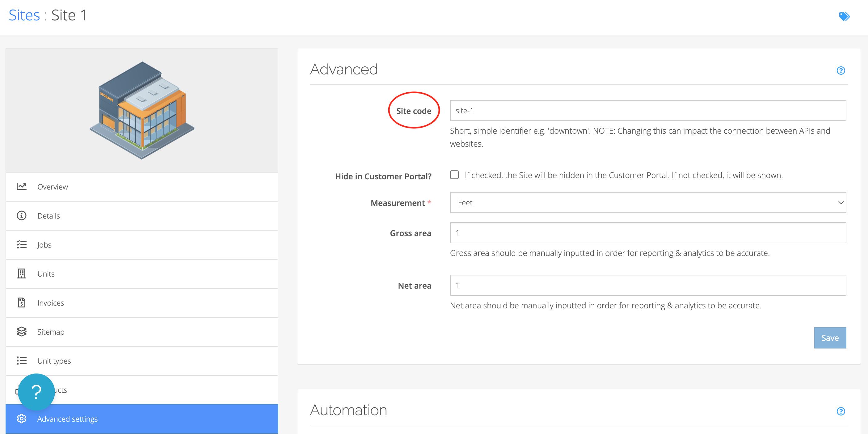Image resolution: width=868 pixels, height=434 pixels.
Task: Expand the Measurement dropdown showing Feet
Action: (x=648, y=202)
